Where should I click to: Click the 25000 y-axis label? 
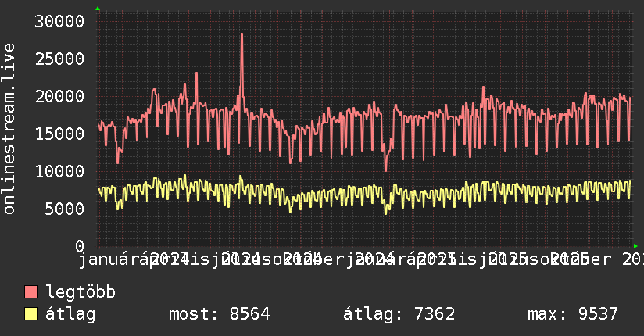pyautogui.click(x=59, y=59)
